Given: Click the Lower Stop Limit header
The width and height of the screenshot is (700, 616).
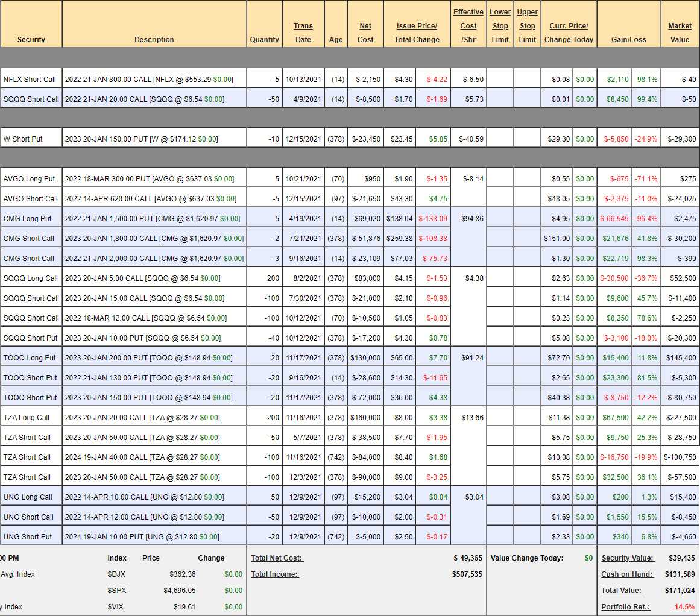Looking at the screenshot, I should pos(500,26).
